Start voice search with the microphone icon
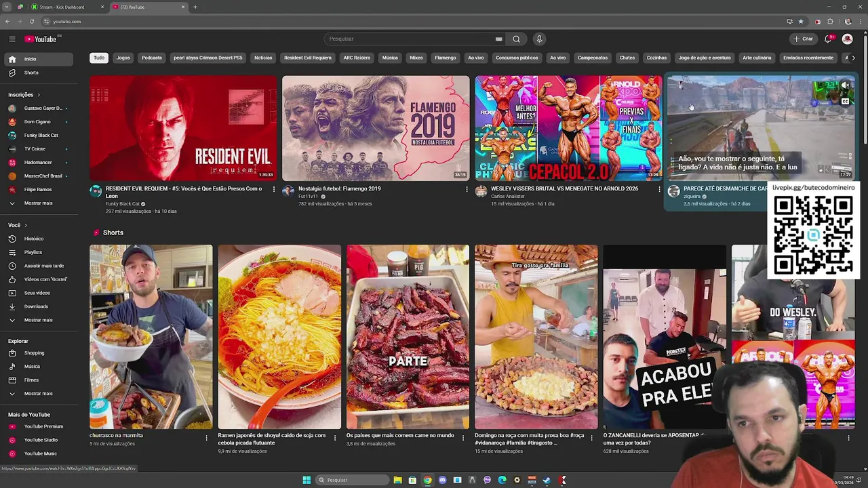The height and width of the screenshot is (488, 868). 539,39
